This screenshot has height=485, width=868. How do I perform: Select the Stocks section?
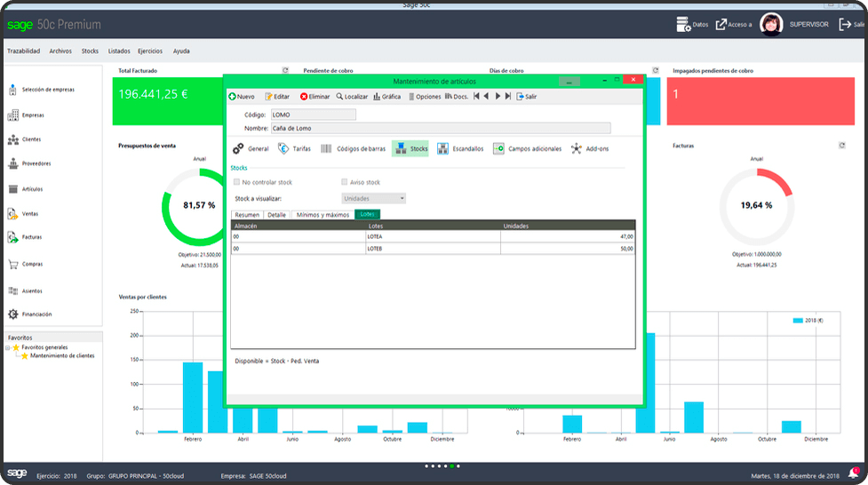click(x=410, y=148)
